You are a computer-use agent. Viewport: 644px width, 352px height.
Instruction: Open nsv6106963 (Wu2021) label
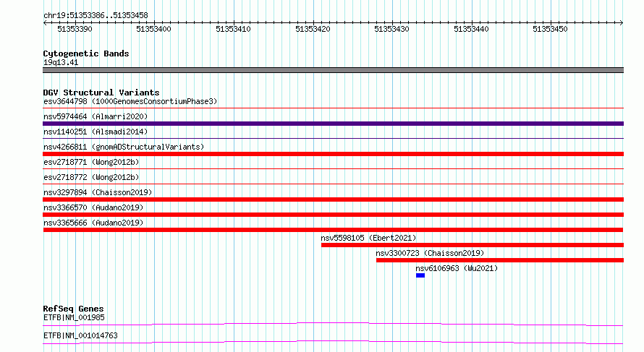point(457,268)
